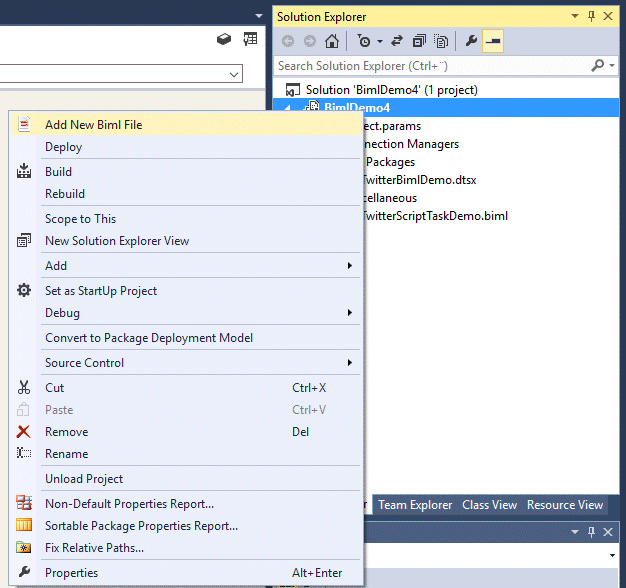Image resolution: width=626 pixels, height=588 pixels.
Task: Click the gear icon beside Set as StartUp Project
Action: click(x=24, y=290)
